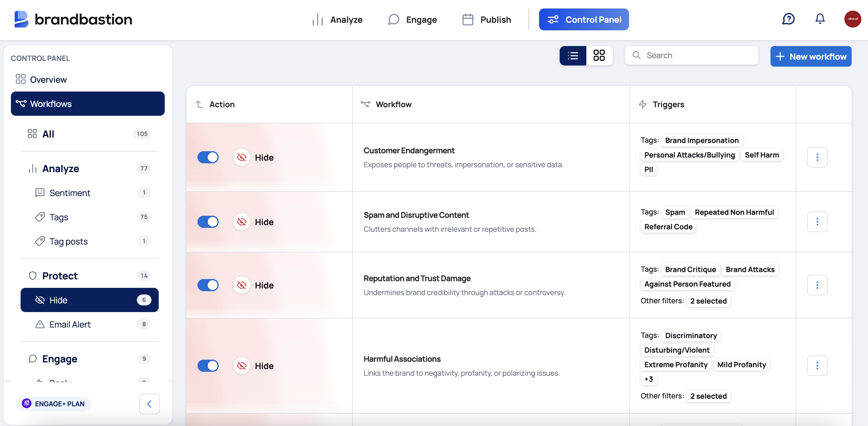
Task: Go to Publish in the top navigation
Action: point(486,20)
